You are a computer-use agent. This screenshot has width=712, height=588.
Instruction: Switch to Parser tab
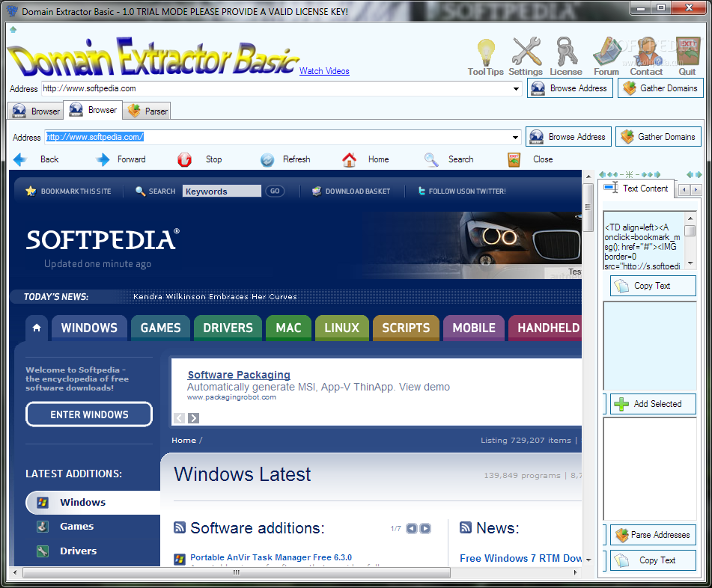147,111
